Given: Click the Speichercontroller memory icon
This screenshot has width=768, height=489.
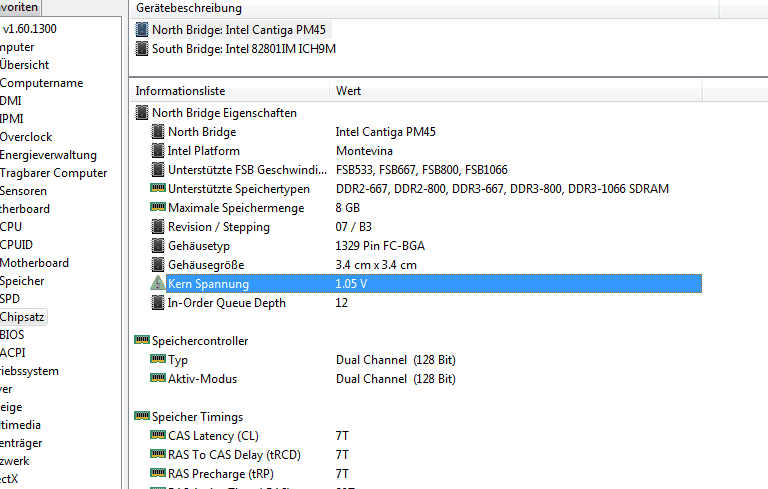Looking at the screenshot, I should tap(142, 341).
